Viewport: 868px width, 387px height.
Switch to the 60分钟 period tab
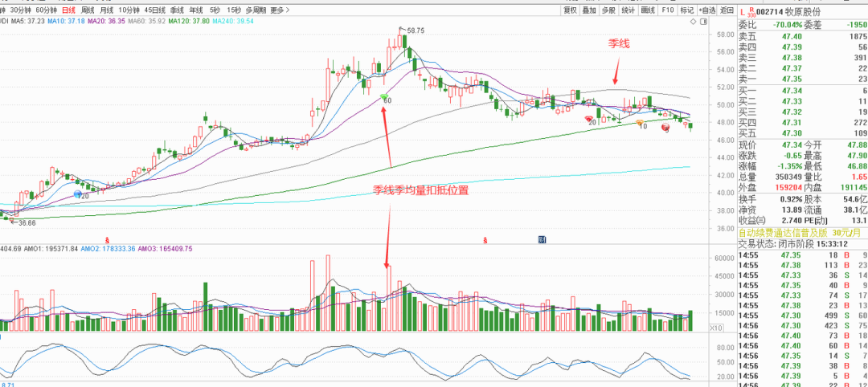point(46,10)
